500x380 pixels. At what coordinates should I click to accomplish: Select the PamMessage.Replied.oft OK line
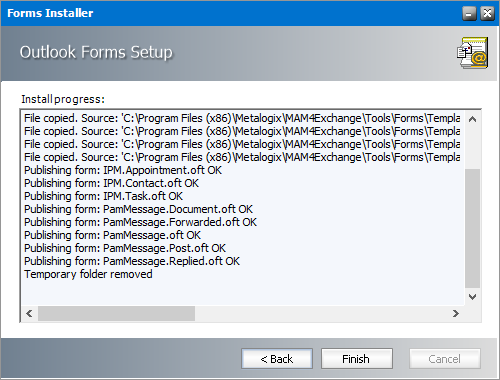(x=132, y=261)
